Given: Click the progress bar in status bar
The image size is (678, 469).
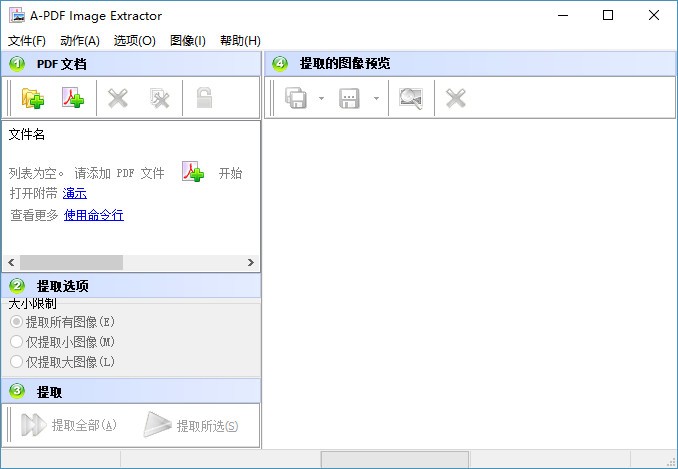Looking at the screenshot, I should click(395, 459).
